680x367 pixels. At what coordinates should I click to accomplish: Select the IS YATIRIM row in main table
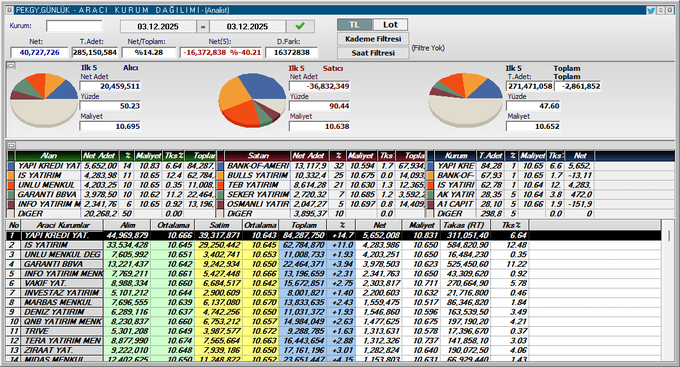coord(333,245)
